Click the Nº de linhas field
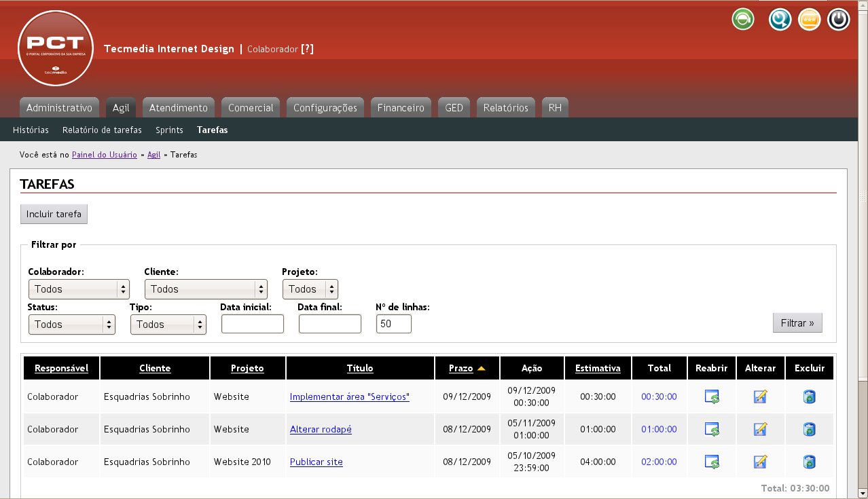The height and width of the screenshot is (499, 868). pos(394,325)
